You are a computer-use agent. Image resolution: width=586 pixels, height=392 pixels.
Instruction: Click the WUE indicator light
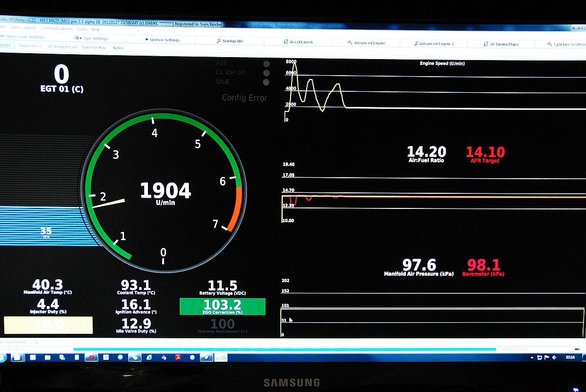pos(266,82)
